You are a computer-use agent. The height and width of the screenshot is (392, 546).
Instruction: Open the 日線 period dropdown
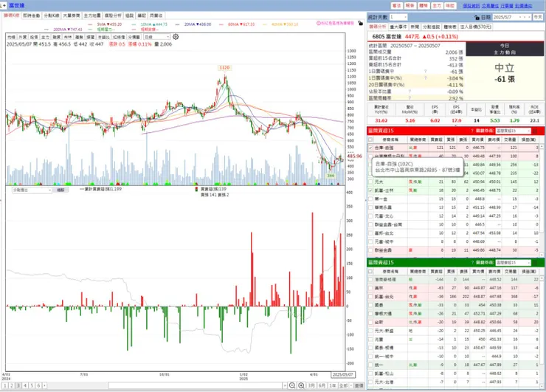pyautogui.click(x=156, y=37)
